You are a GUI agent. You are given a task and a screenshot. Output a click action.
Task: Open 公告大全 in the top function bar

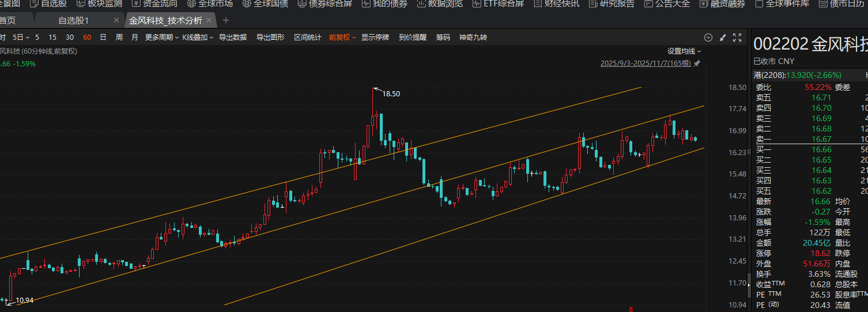click(667, 3)
